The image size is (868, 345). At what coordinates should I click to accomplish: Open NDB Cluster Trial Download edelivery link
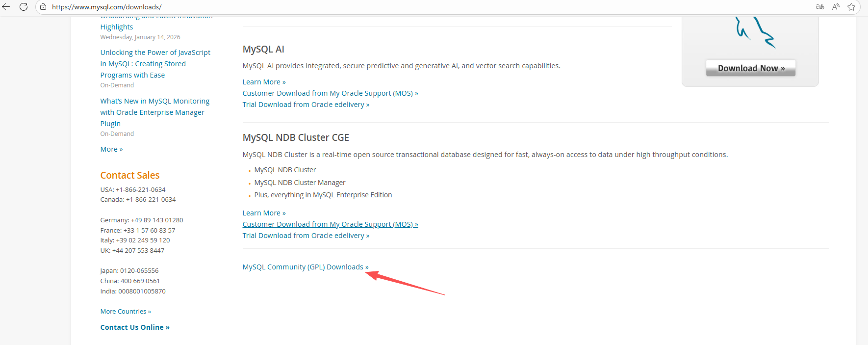tap(306, 236)
